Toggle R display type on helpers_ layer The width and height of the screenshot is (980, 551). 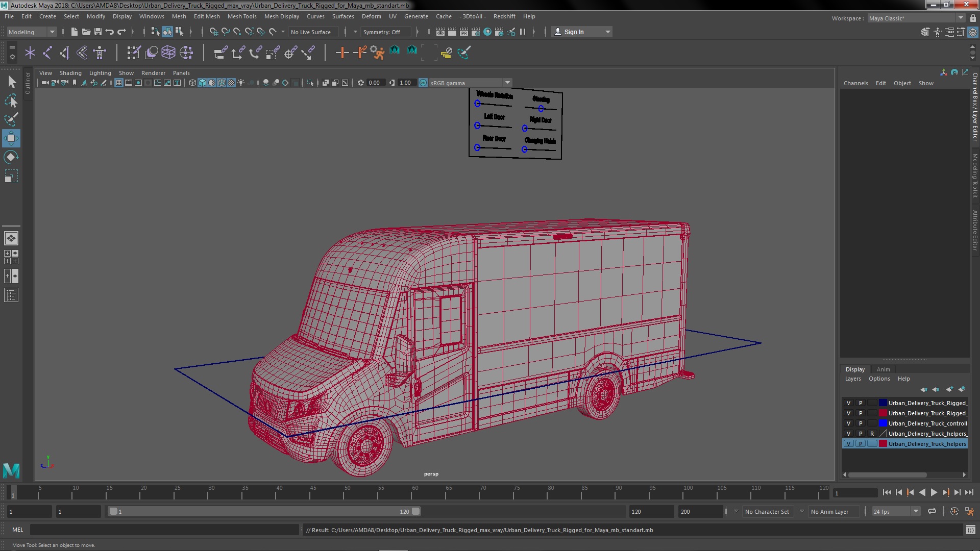872,434
